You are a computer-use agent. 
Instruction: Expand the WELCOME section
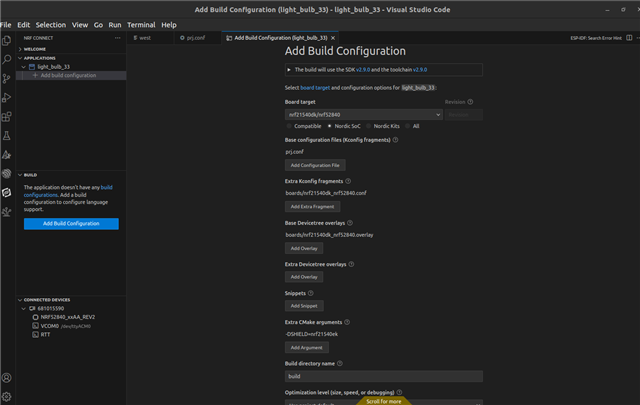tap(20, 49)
